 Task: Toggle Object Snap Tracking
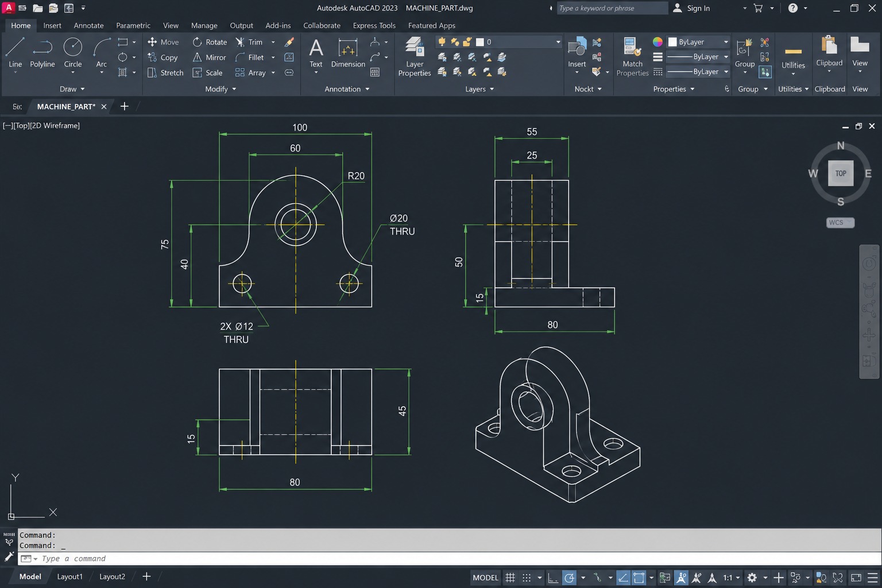point(623,578)
